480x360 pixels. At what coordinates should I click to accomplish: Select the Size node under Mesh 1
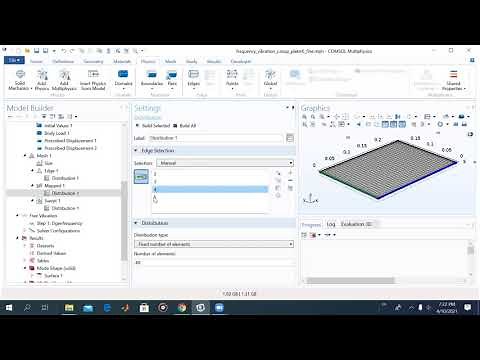pyautogui.click(x=48, y=163)
